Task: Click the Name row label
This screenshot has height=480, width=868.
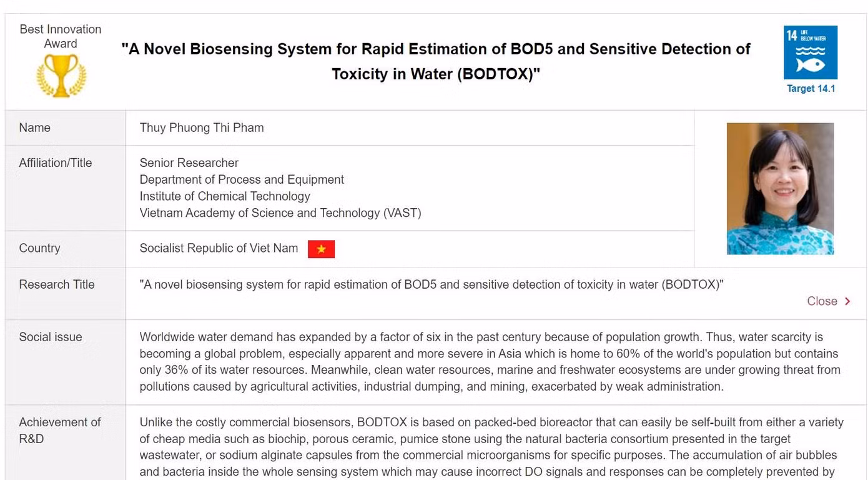Action: [x=34, y=127]
